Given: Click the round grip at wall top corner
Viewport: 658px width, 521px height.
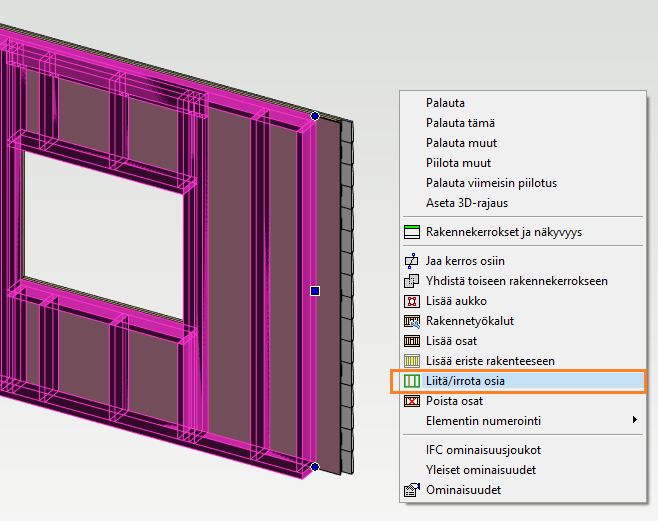Looking at the screenshot, I should [315, 116].
